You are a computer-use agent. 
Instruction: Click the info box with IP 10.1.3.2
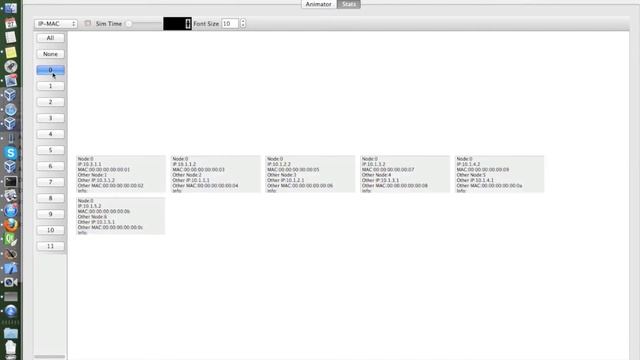pyautogui.click(x=404, y=174)
